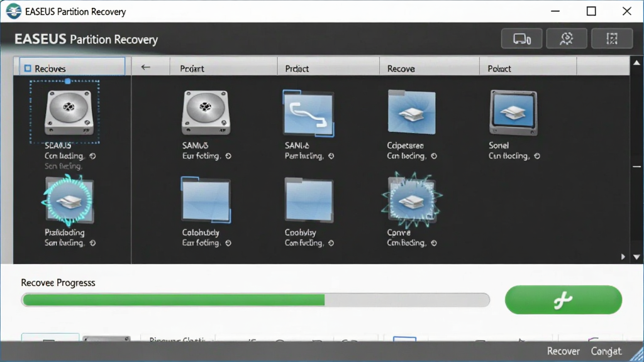
Task: Click info icon beside Sonel status
Action: coord(537,156)
